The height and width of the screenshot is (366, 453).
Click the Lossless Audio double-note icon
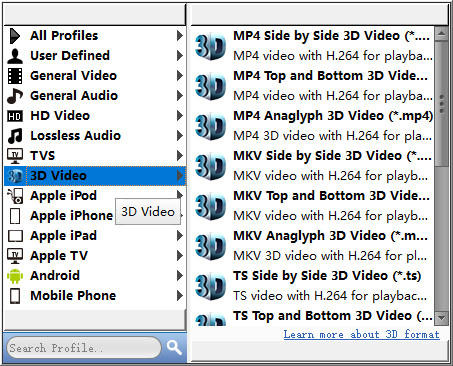[x=15, y=136]
